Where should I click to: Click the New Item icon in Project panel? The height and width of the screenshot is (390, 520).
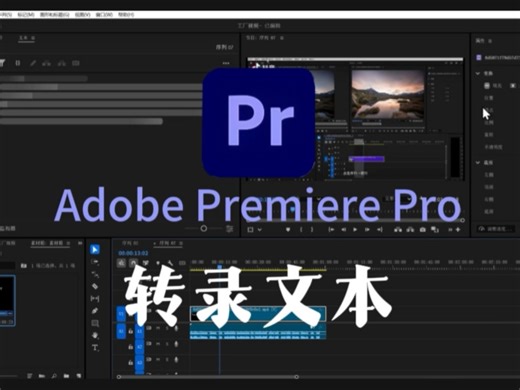[x=79, y=376]
